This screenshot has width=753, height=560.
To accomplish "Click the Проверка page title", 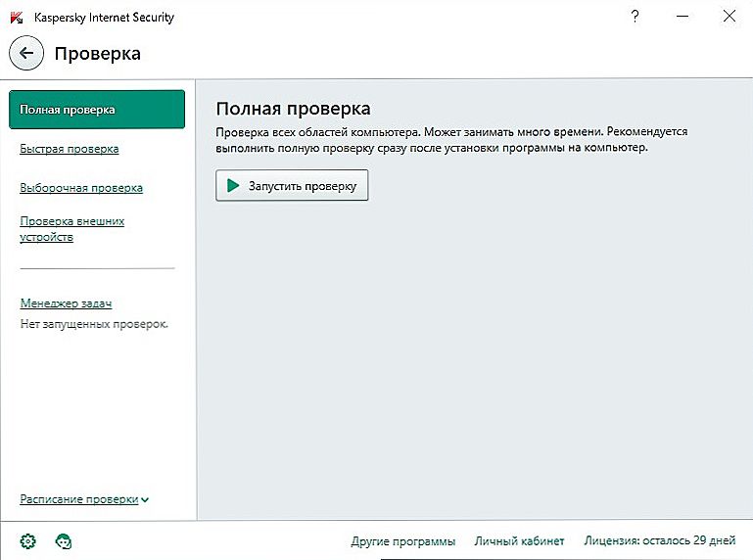I will (x=98, y=53).
